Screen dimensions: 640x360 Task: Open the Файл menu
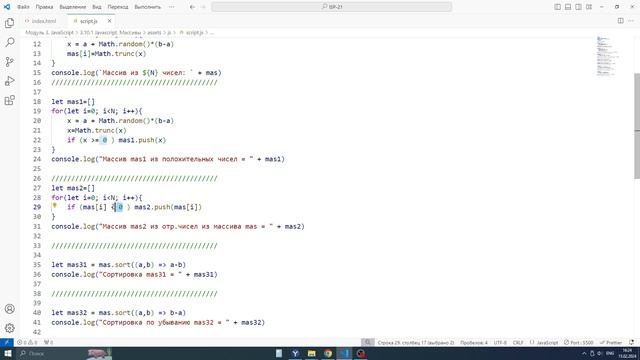pyautogui.click(x=23, y=7)
